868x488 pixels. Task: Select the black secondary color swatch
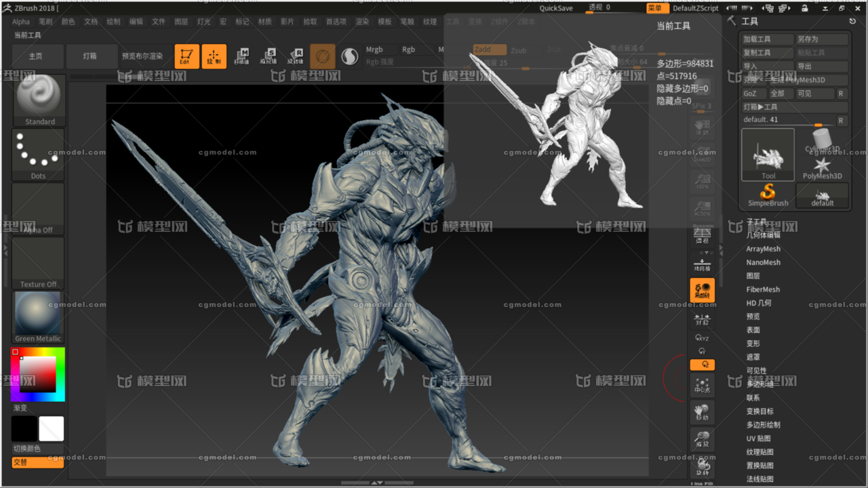pos(24,429)
